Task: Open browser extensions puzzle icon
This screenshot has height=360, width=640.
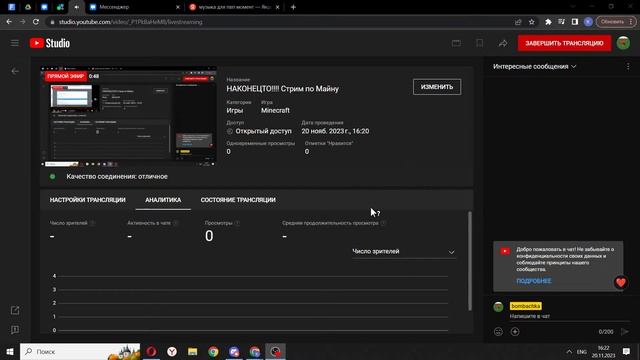Action: 548,22
